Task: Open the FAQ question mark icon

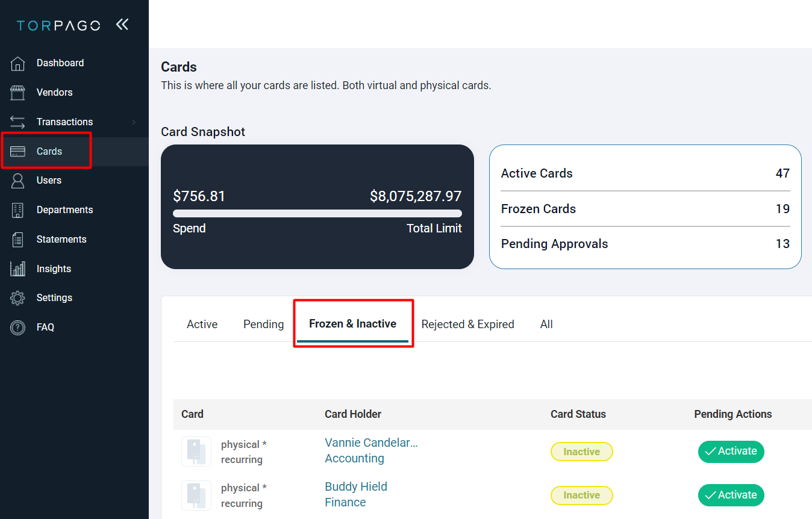Action: (17, 327)
